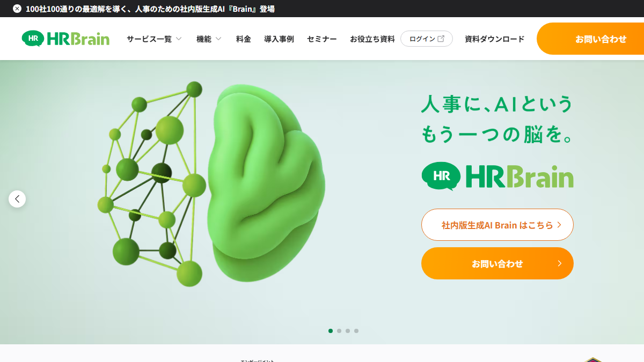644x362 pixels.
Task: Close the top announcement banner
Action: click(17, 9)
